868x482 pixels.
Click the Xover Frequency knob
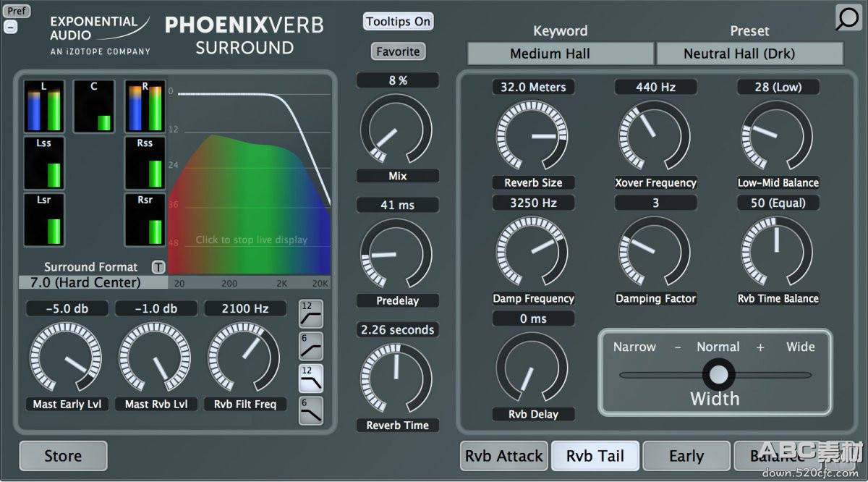[655, 135]
